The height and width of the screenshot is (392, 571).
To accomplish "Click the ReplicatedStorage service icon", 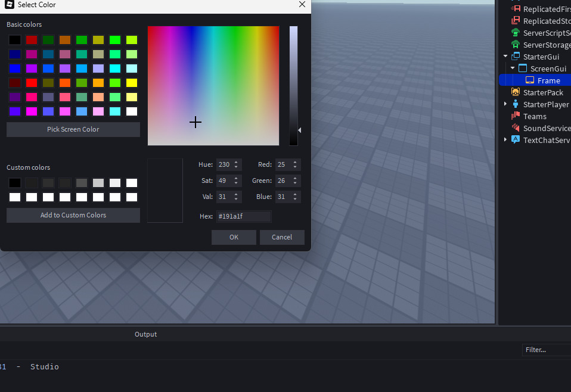I will [516, 21].
